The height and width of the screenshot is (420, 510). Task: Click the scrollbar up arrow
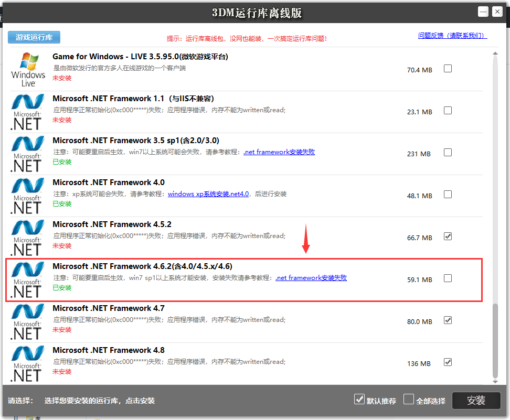tap(495, 53)
